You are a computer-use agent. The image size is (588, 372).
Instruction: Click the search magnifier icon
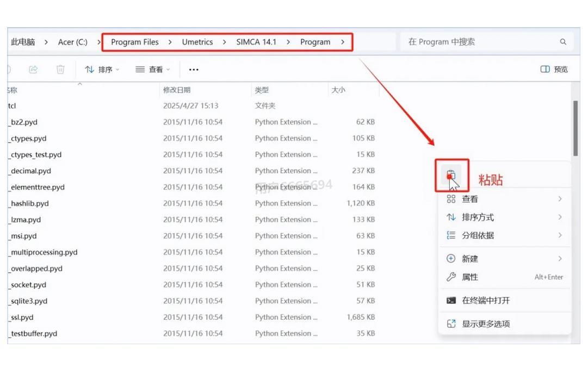[563, 42]
